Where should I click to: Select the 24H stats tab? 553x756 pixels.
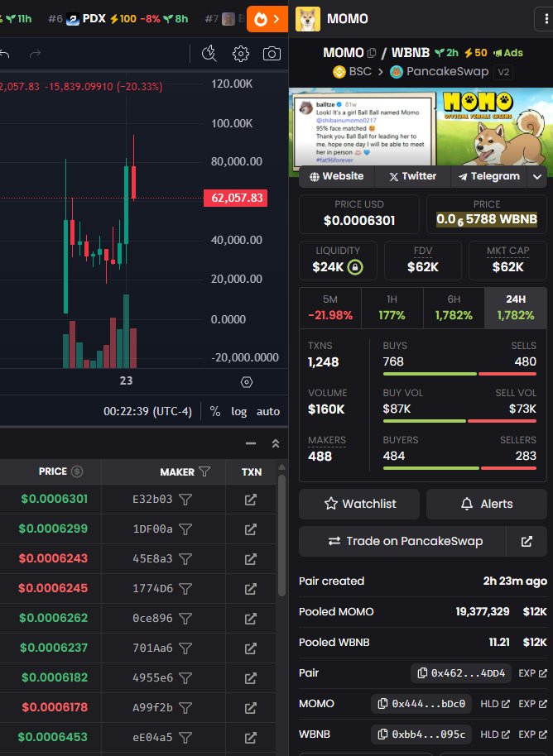pyautogui.click(x=516, y=308)
